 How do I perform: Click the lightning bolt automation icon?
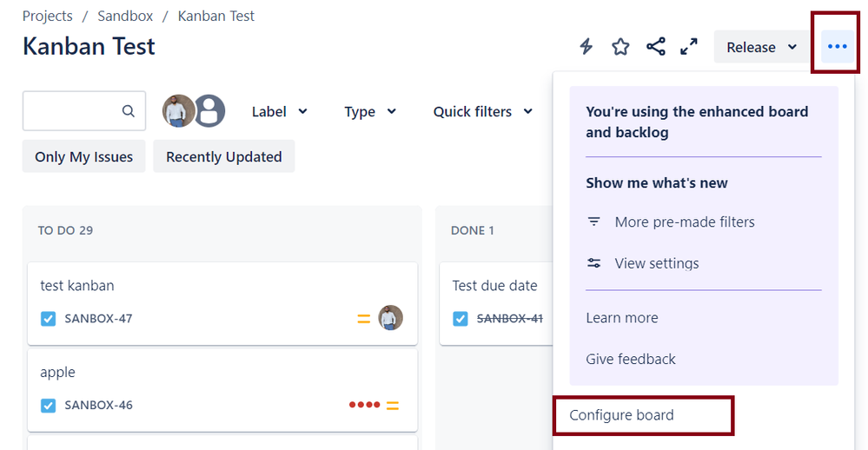[x=586, y=47]
